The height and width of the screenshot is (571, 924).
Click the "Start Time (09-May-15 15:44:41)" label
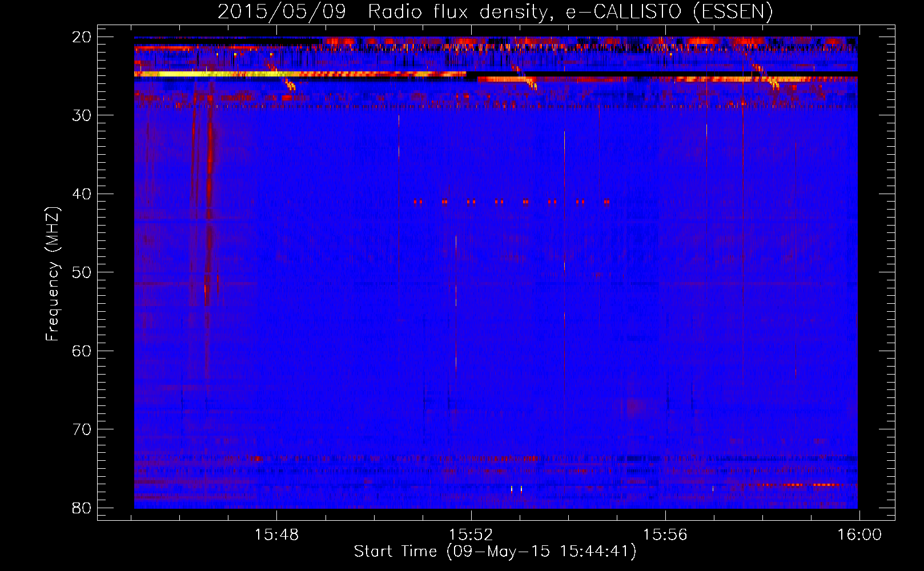[x=495, y=552]
